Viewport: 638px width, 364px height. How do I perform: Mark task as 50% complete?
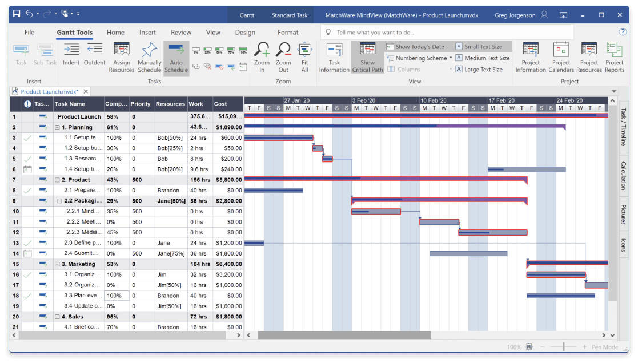(219, 50)
